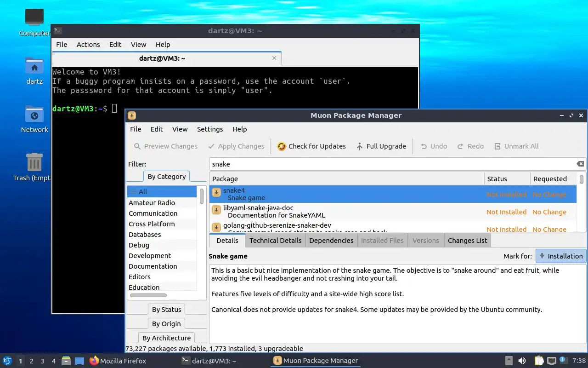This screenshot has width=588, height=368.
Task: Open the Muon Help menu
Action: coord(239,129)
